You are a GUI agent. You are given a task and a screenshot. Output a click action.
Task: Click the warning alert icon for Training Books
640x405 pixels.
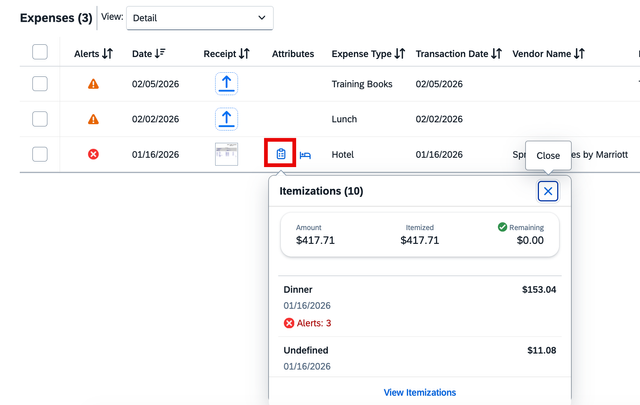93,84
